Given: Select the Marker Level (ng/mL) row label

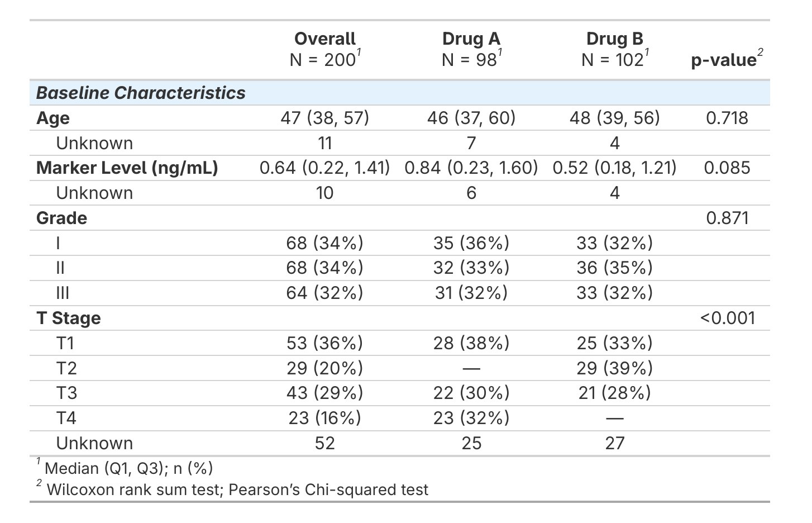Looking at the screenshot, I should pos(127,168).
